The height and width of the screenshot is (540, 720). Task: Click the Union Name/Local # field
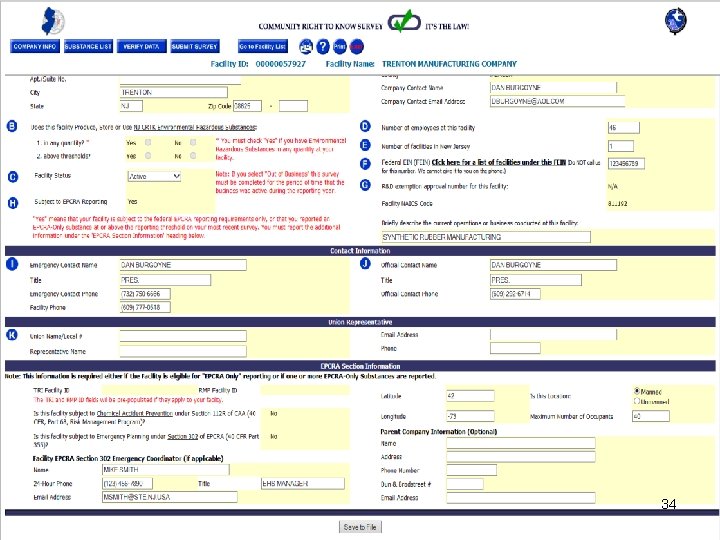(183, 336)
